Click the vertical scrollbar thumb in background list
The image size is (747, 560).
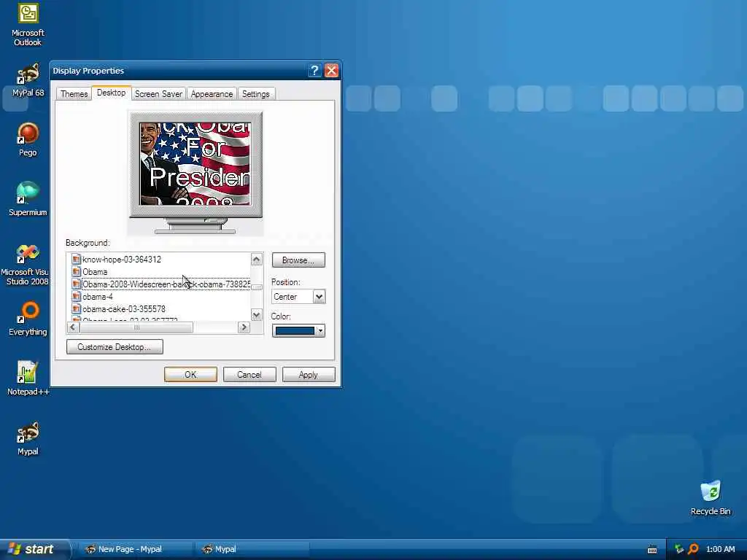point(256,287)
